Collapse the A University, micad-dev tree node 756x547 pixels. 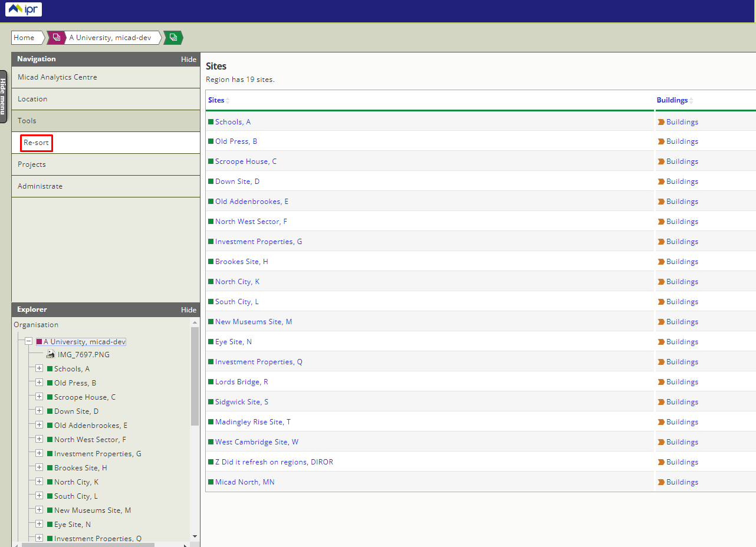tap(28, 341)
